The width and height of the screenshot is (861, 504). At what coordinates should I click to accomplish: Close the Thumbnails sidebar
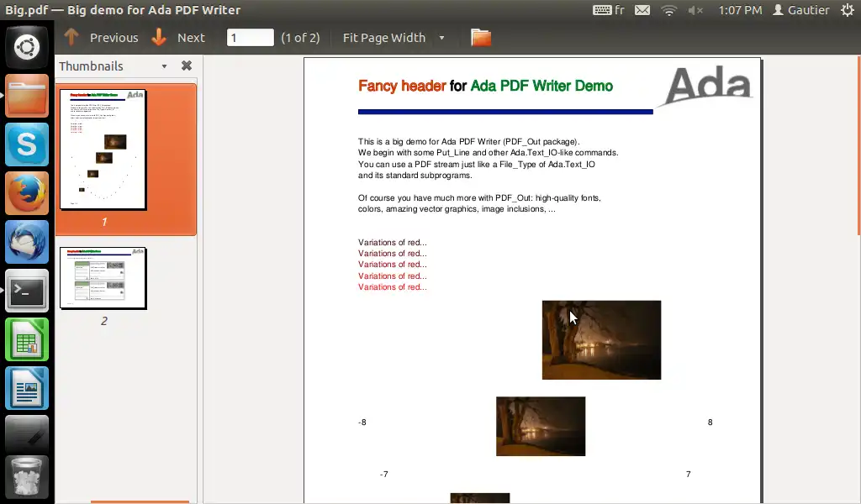pos(187,66)
